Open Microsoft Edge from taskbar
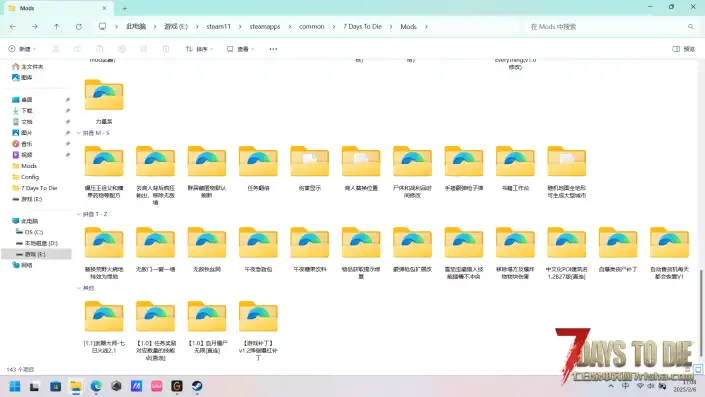The height and width of the screenshot is (397, 705). coord(96,386)
